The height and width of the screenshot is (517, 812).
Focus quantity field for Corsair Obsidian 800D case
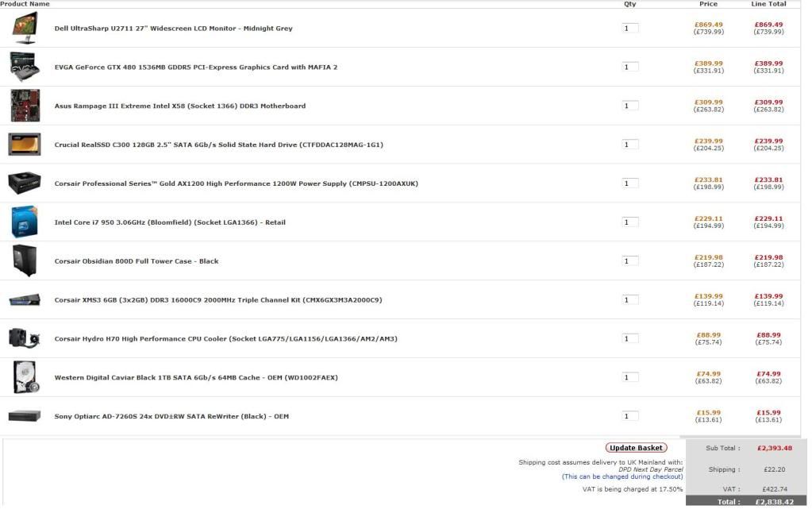pyautogui.click(x=629, y=261)
